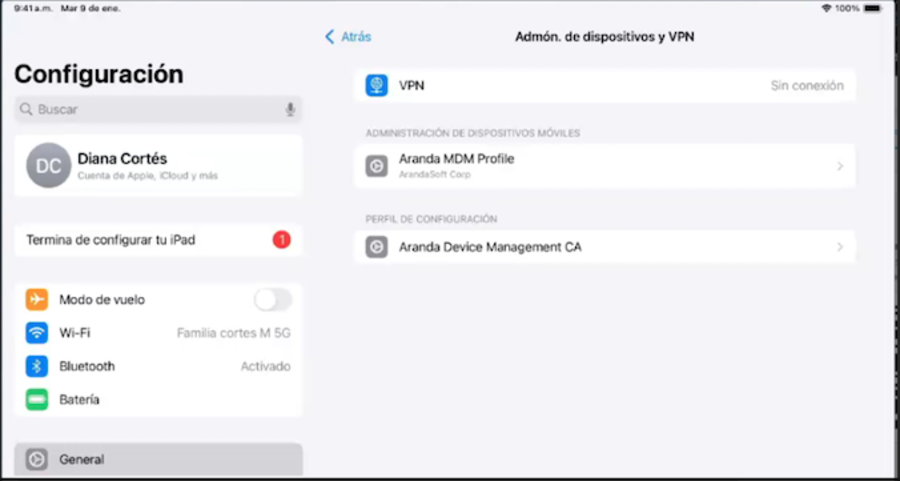This screenshot has height=481, width=900.
Task: Open the VPN globe icon
Action: click(377, 86)
